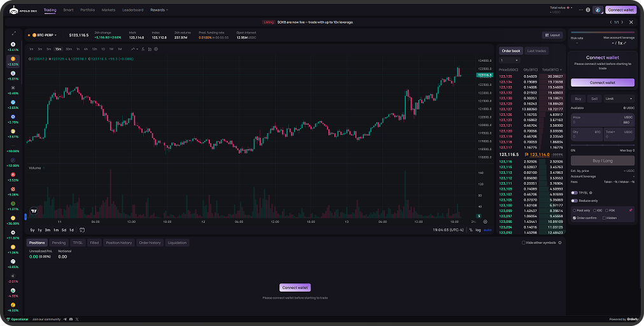Open the Position history tab
The width and height of the screenshot is (644, 326).
point(118,243)
